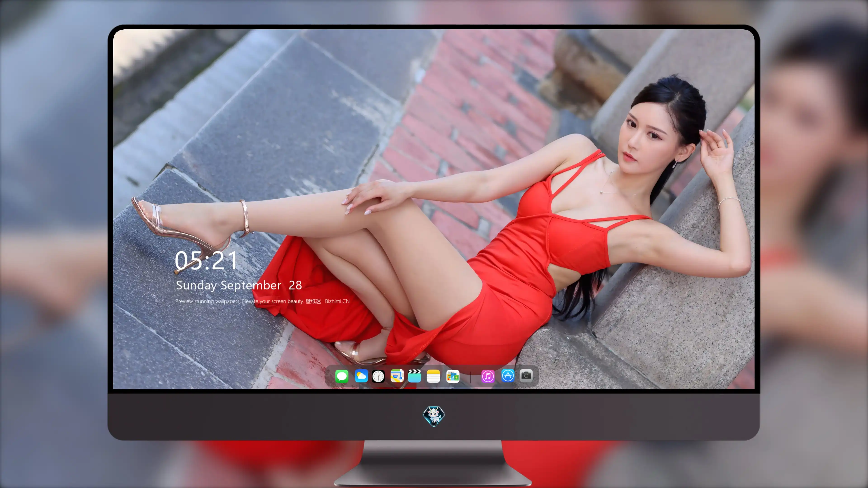Open the Camera app in the dock
The height and width of the screenshot is (488, 868).
(x=526, y=375)
